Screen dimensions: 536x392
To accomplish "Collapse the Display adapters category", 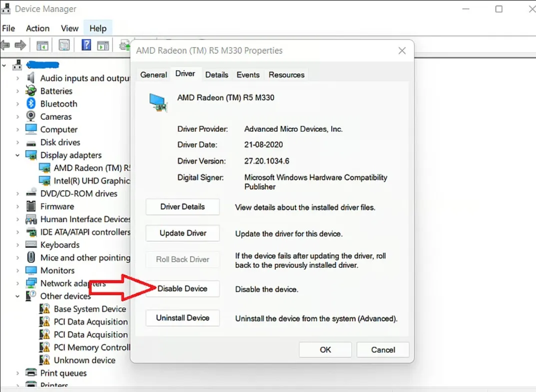I will pyautogui.click(x=17, y=155).
